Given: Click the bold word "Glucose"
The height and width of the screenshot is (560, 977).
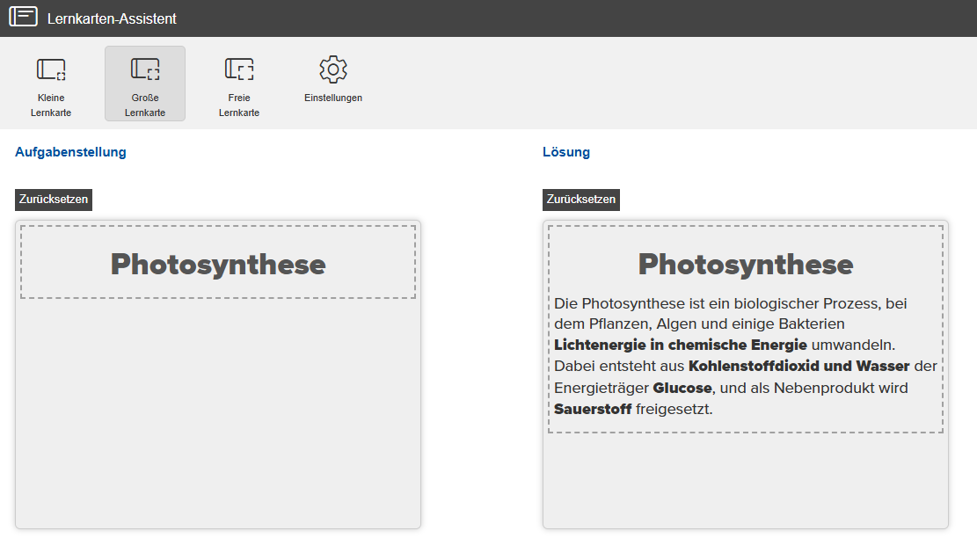Looking at the screenshot, I should point(682,388).
